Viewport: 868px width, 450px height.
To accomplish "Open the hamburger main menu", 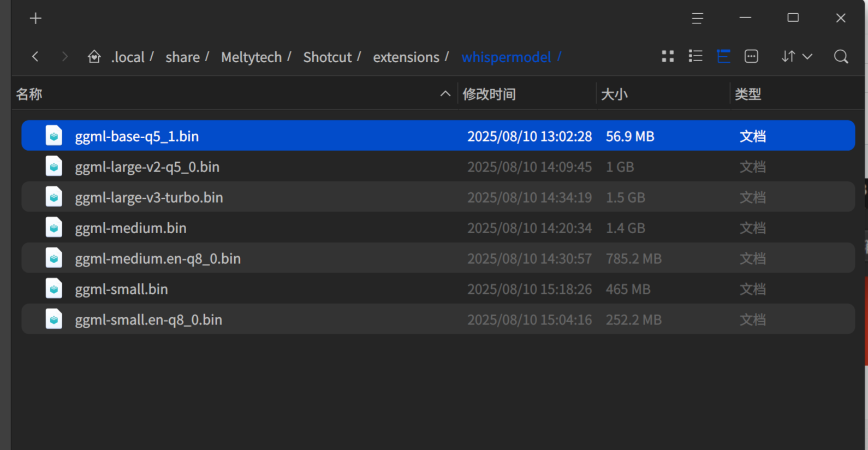I will (x=697, y=19).
